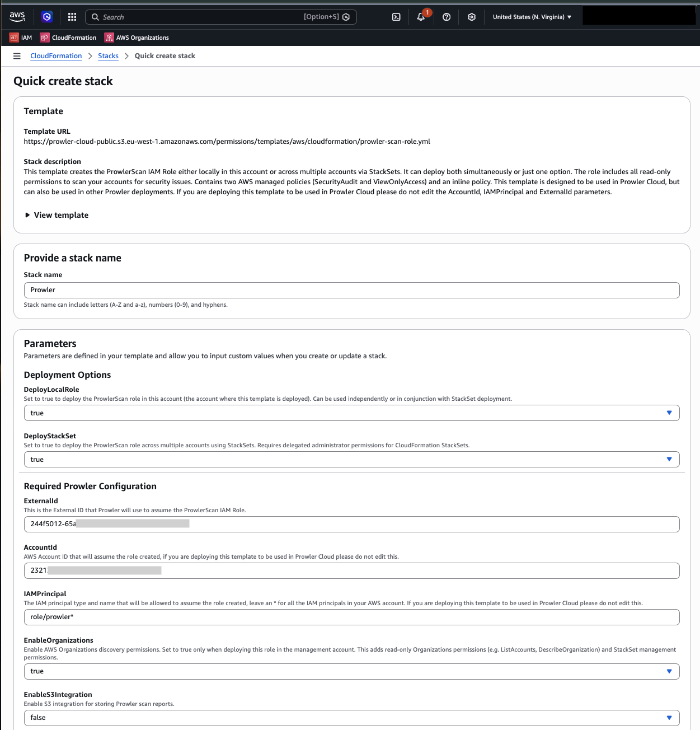
Task: Click the Deployment Options heading
Action: [x=67, y=375]
